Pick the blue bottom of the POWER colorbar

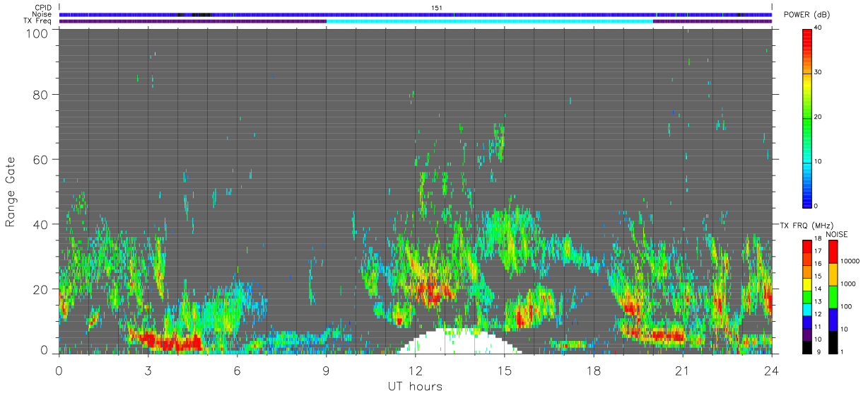[807, 198]
